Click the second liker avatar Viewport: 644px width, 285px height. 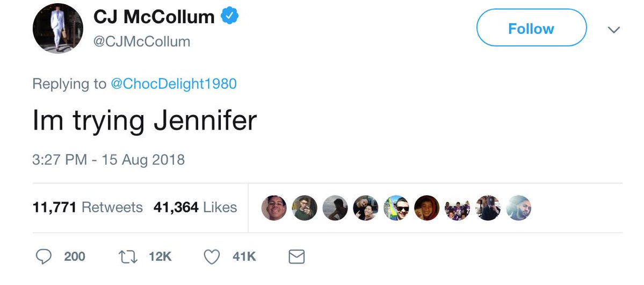click(x=305, y=208)
